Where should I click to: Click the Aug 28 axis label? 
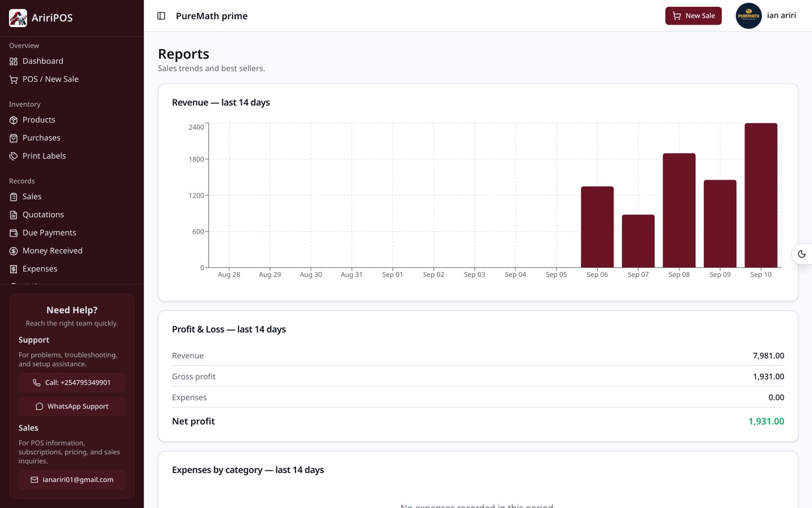(x=229, y=274)
